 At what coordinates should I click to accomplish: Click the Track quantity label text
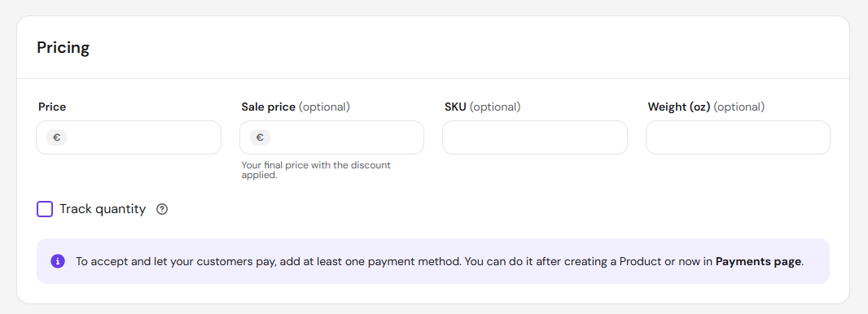[x=103, y=209]
